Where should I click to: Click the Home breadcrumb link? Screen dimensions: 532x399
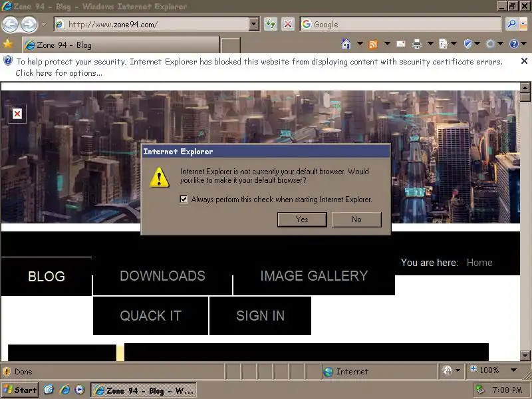point(479,263)
